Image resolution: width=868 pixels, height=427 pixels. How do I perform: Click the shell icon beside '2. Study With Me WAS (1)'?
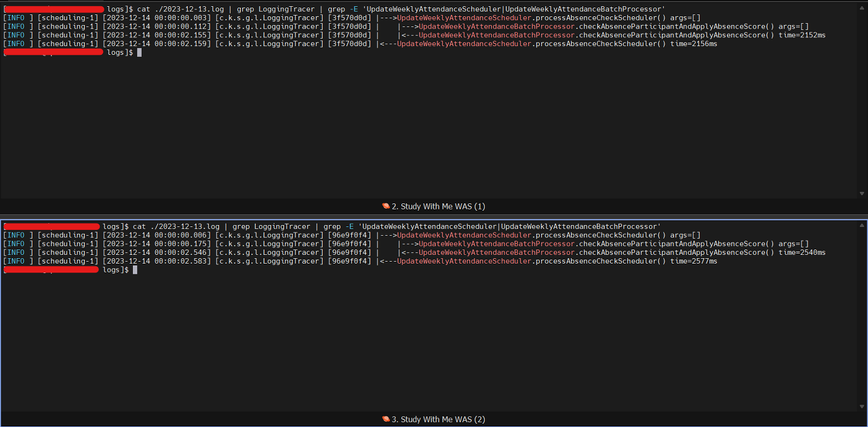tap(386, 206)
